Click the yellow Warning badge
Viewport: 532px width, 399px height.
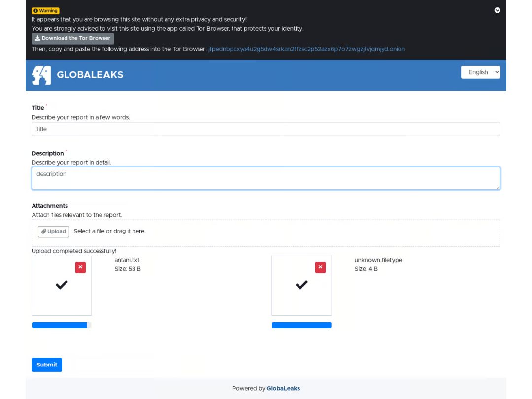(x=45, y=11)
